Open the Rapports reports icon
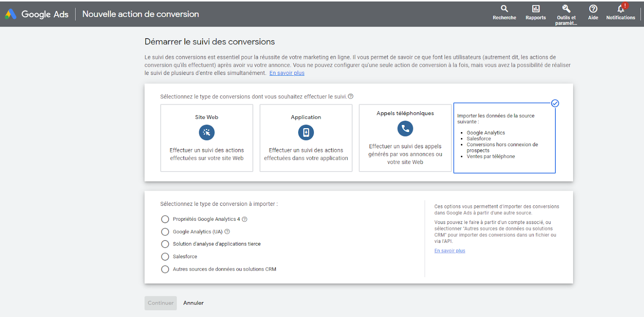 coord(536,12)
